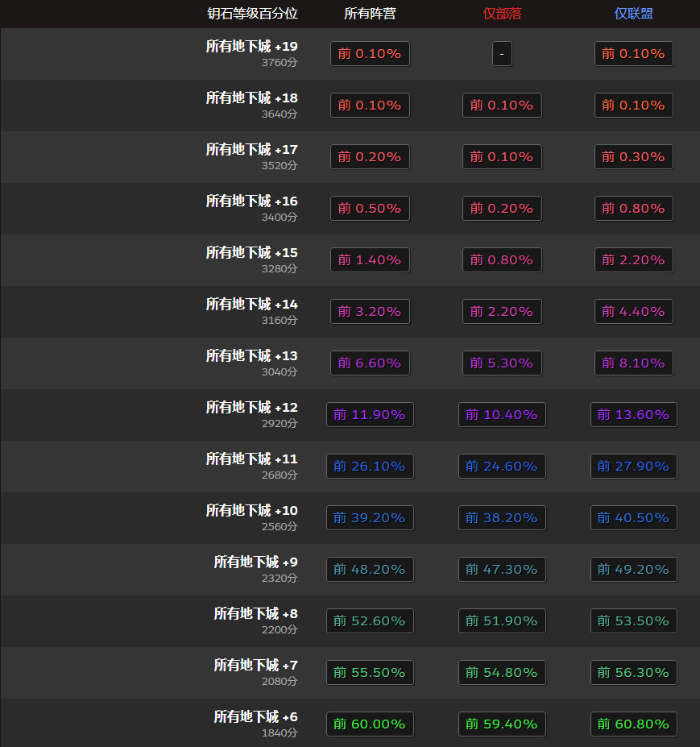Click 前 0.80% for +15 in the 仅部落 column
The height and width of the screenshot is (747, 700).
click(502, 260)
